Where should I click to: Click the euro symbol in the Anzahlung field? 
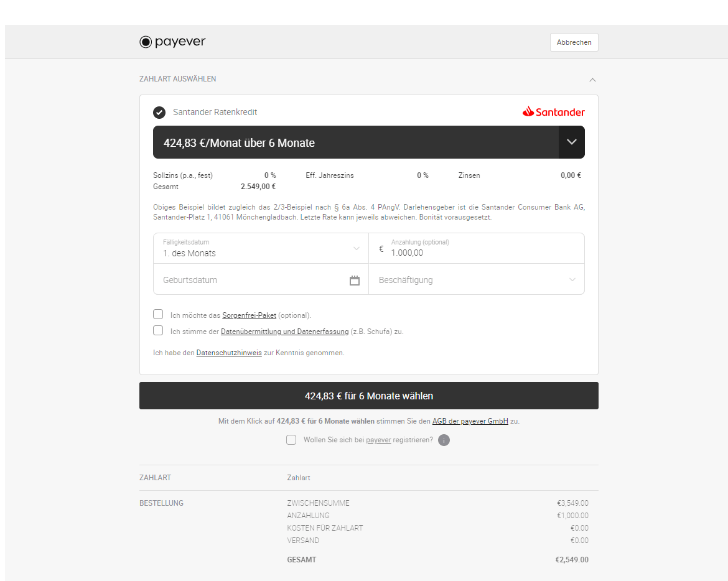pos(380,248)
